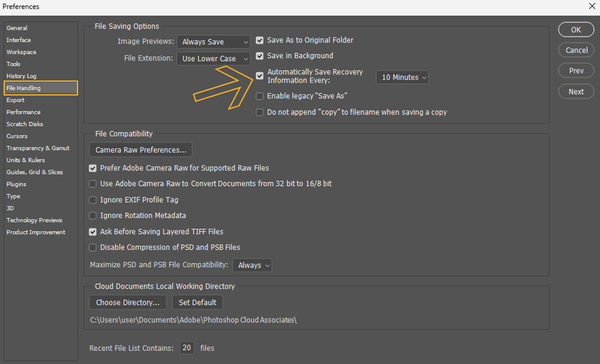Image resolution: width=600 pixels, height=364 pixels.
Task: Expand the File Extension dropdown
Action: click(x=213, y=59)
